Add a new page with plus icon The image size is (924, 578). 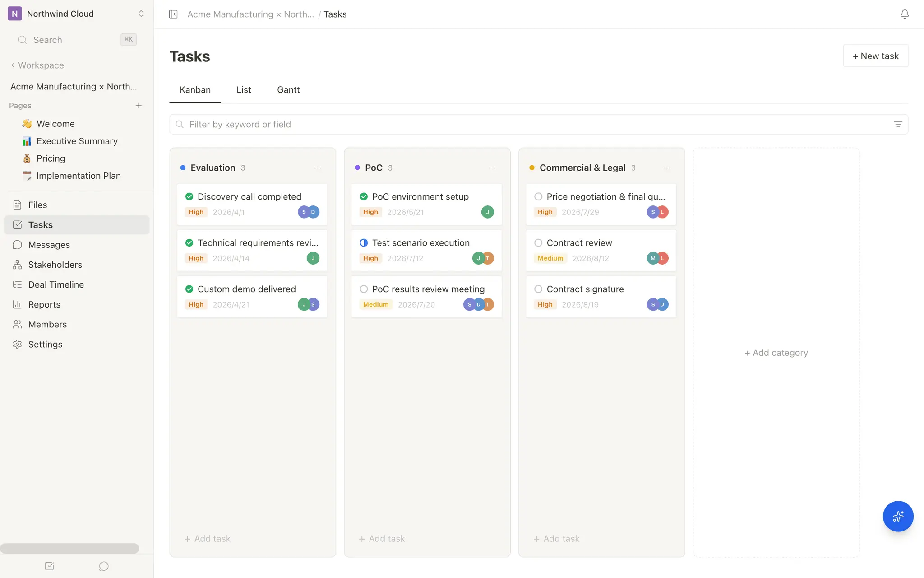point(139,105)
